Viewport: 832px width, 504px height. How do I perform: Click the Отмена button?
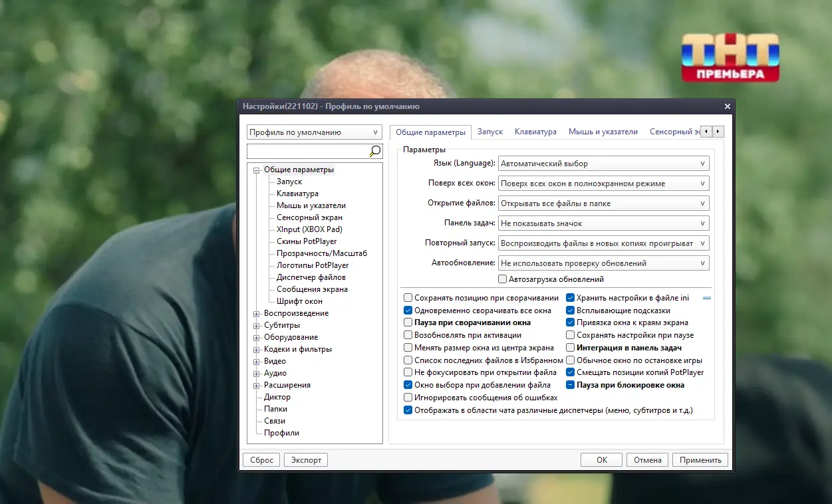pos(647,459)
